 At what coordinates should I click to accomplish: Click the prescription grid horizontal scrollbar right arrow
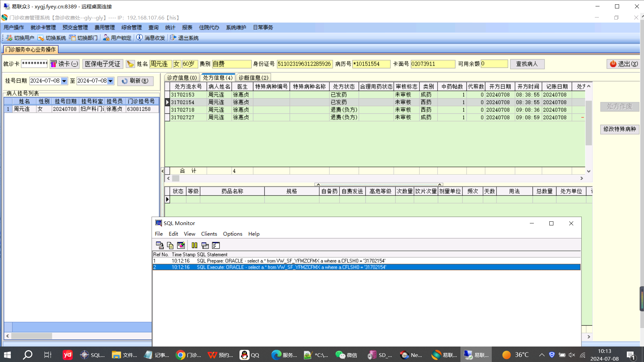pos(582,178)
